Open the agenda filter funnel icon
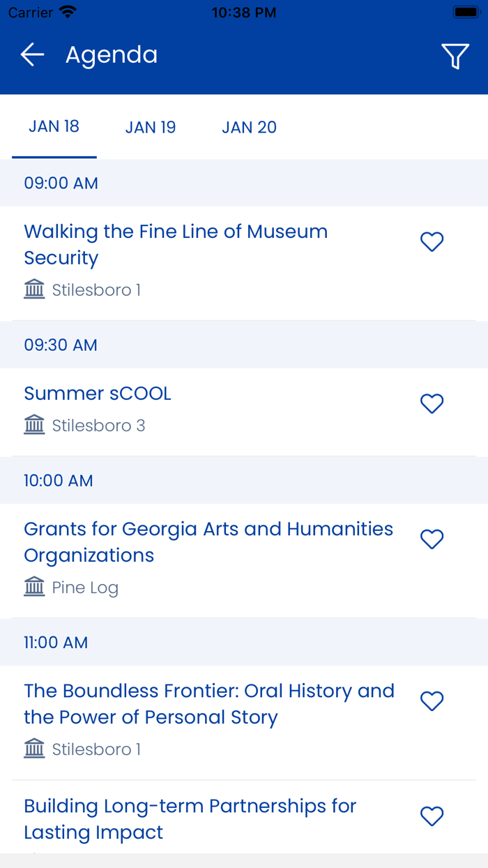The image size is (488, 868). pyautogui.click(x=455, y=56)
